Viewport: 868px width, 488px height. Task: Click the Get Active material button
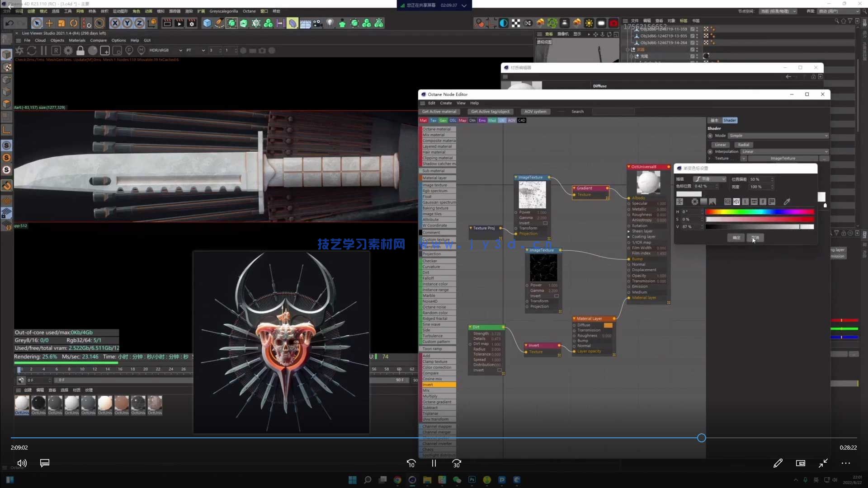439,112
